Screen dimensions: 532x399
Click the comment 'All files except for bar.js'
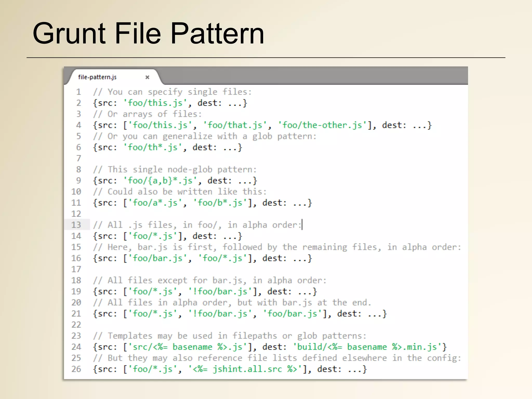pyautogui.click(x=210, y=281)
